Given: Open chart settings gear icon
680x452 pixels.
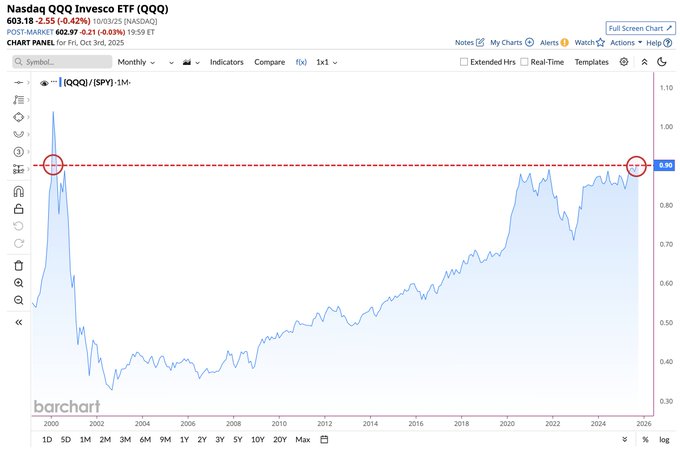Looking at the screenshot, I should [624, 62].
